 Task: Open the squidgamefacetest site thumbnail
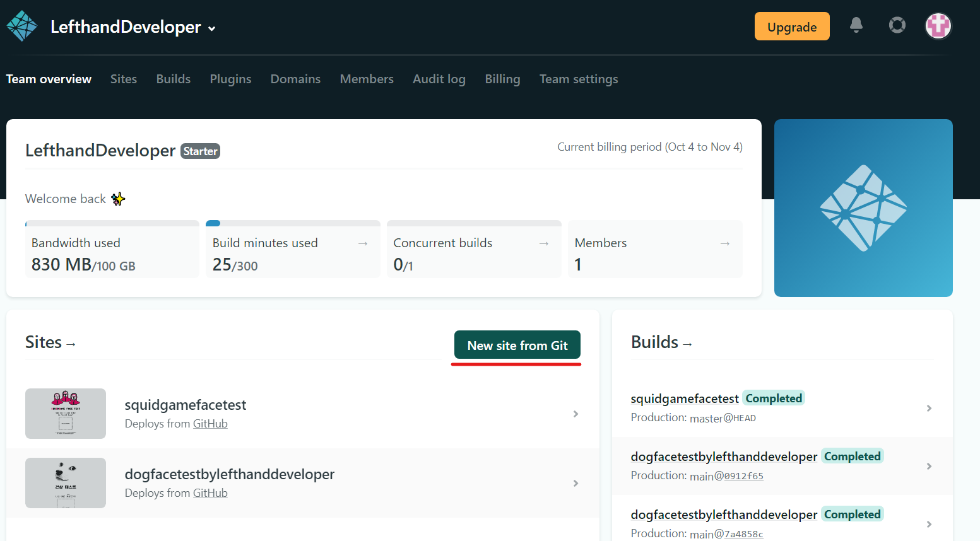[x=66, y=414]
